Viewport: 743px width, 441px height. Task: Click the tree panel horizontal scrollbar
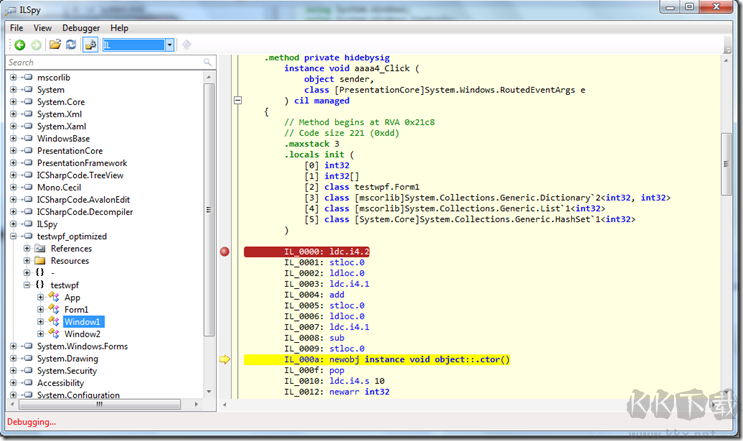(100, 405)
